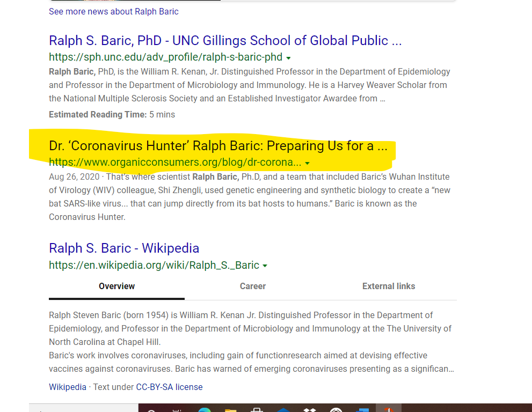Click the 'North Carolina at Chapel Hill.' line
Viewport: 532px width, 412px height.
point(105,342)
